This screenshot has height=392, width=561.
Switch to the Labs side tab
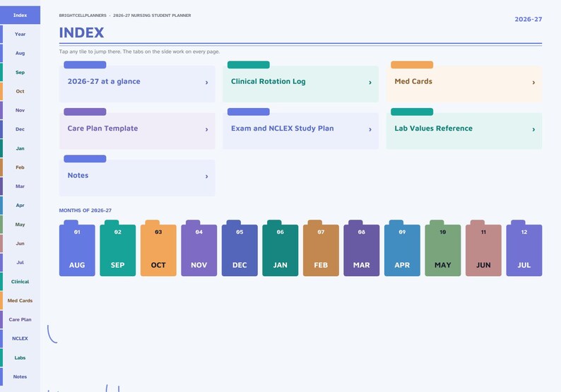click(20, 357)
